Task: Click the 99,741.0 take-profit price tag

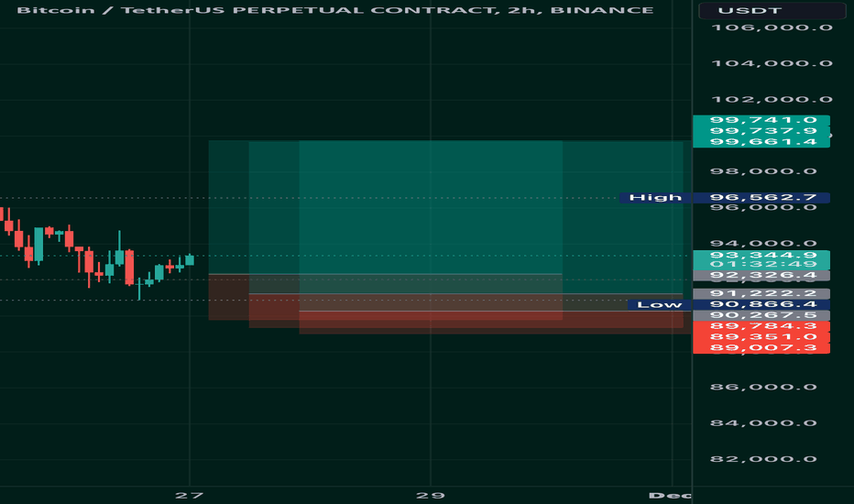Action: tap(761, 120)
